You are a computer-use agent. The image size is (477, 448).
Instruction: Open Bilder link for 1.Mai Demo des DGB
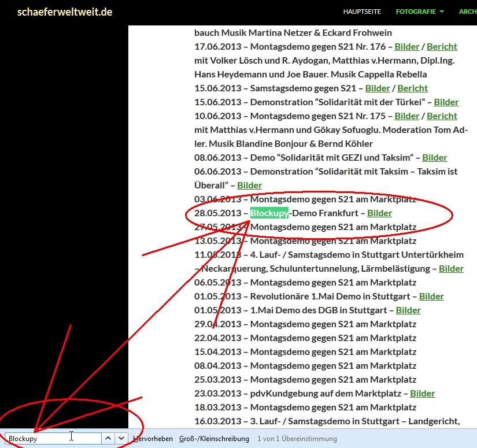coord(408,310)
